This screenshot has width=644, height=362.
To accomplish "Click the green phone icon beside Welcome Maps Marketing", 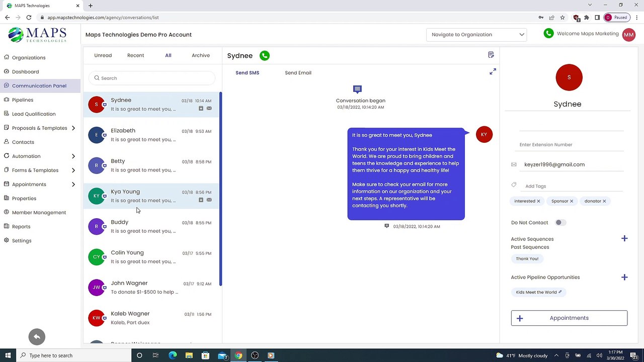I will click(x=549, y=34).
